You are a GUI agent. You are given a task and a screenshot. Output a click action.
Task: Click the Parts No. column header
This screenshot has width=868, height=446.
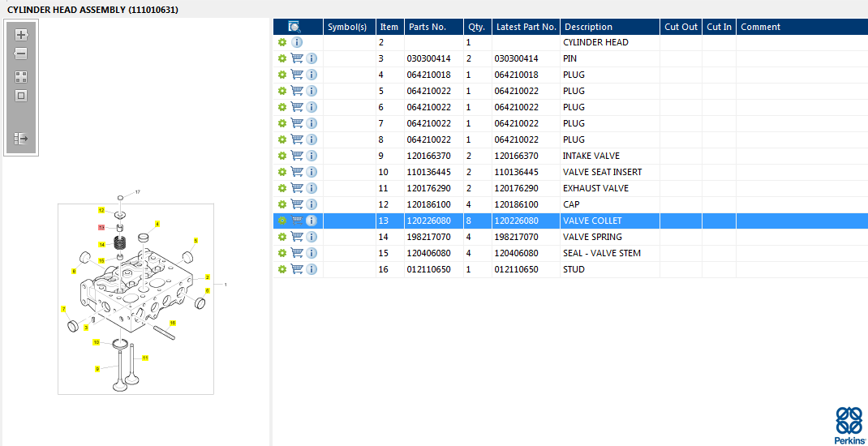pyautogui.click(x=434, y=27)
